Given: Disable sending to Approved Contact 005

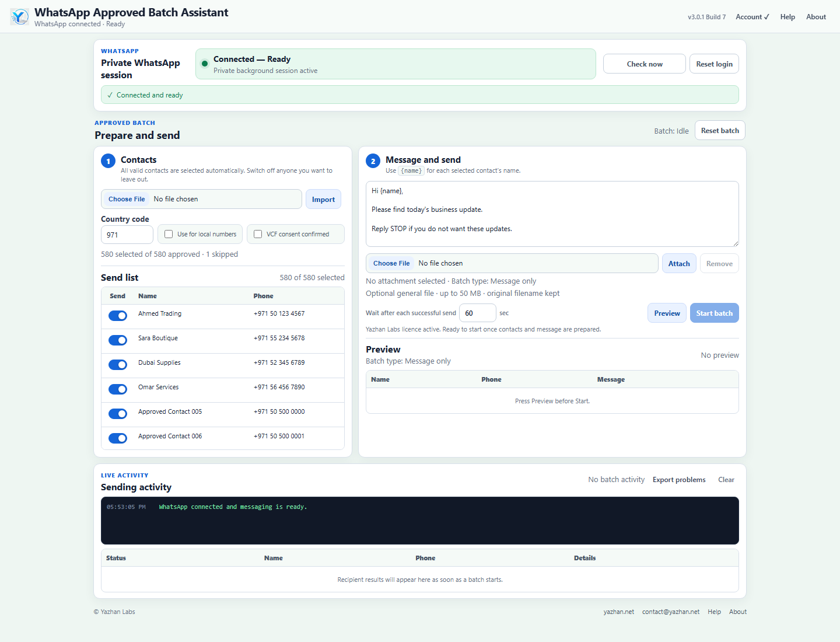Looking at the screenshot, I should (118, 414).
